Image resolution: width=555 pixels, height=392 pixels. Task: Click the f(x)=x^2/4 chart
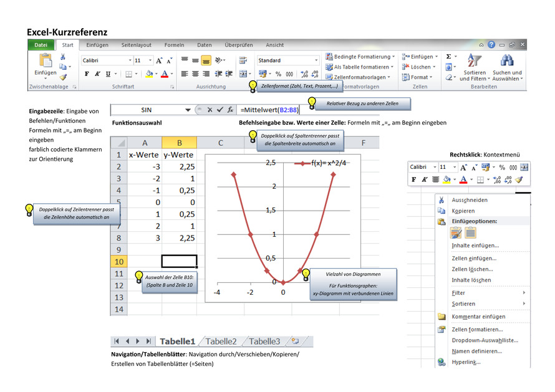tap(283, 228)
